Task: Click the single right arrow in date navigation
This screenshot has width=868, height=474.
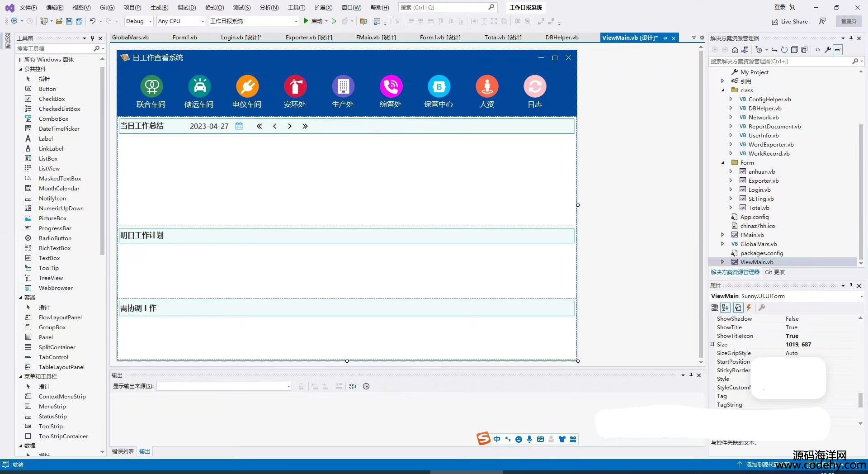Action: (289, 126)
